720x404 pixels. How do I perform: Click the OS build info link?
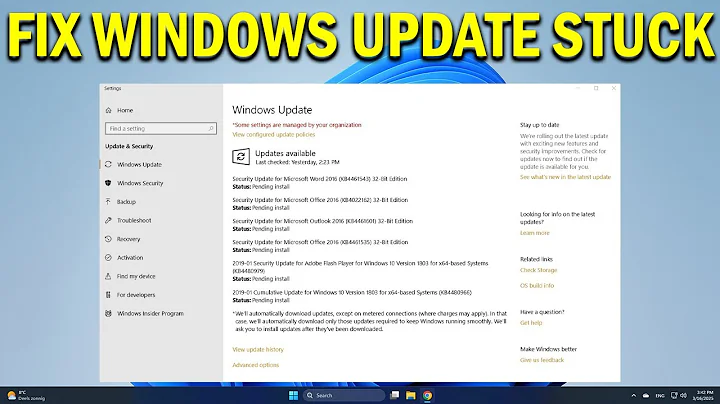[x=537, y=286]
